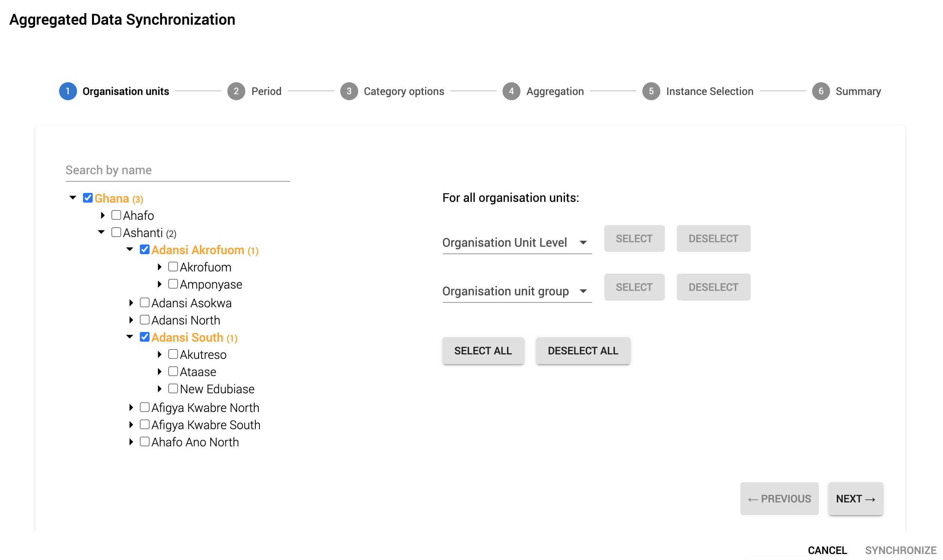Click the step 5 Instance Selection circle

coord(651,91)
